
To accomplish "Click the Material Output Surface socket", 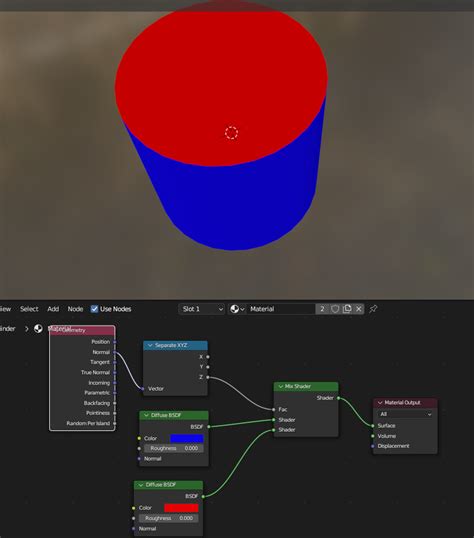I will click(373, 426).
